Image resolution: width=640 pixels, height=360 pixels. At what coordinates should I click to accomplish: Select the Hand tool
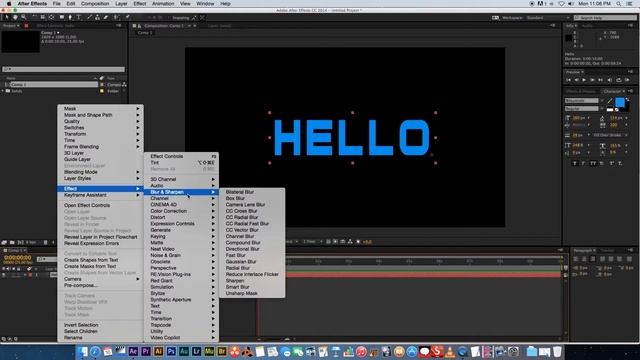15,18
